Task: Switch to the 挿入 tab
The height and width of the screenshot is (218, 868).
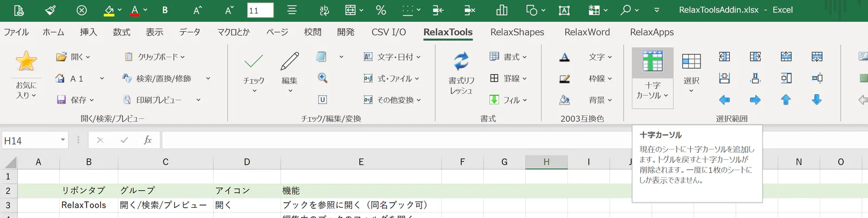Action: tap(88, 32)
